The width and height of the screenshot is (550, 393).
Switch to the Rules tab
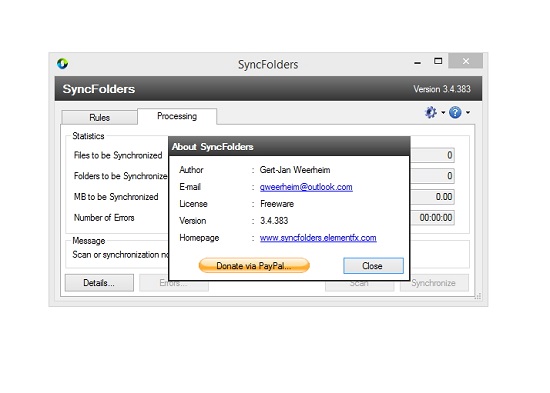coord(99,118)
